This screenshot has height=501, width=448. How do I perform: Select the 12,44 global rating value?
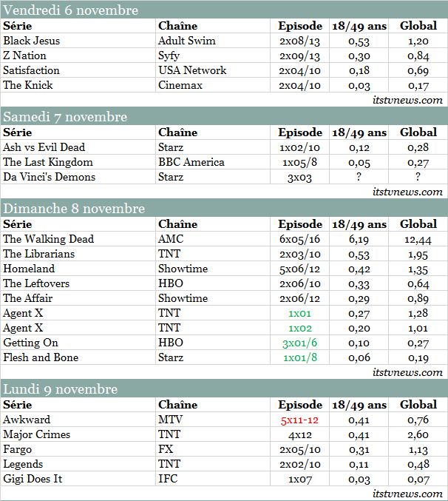418,239
